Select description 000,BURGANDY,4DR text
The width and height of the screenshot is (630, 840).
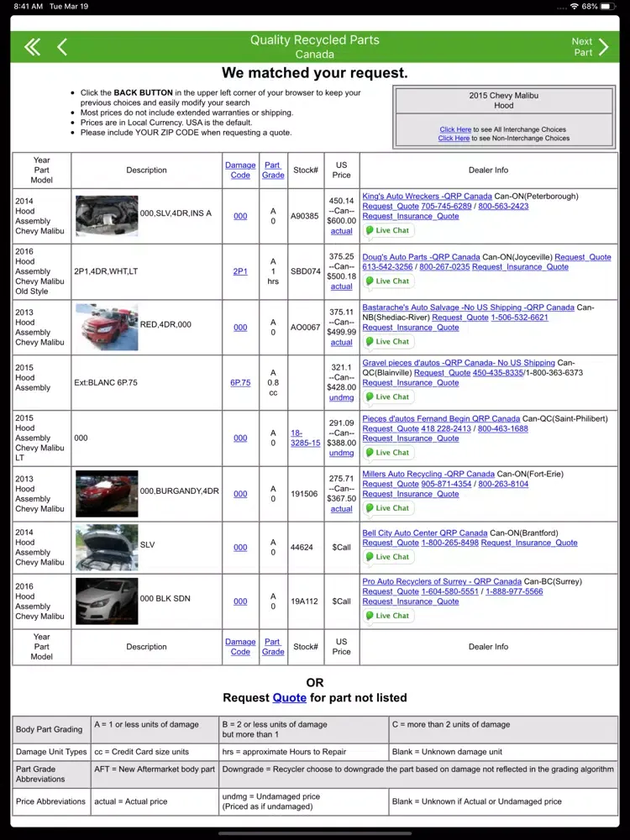(180, 491)
